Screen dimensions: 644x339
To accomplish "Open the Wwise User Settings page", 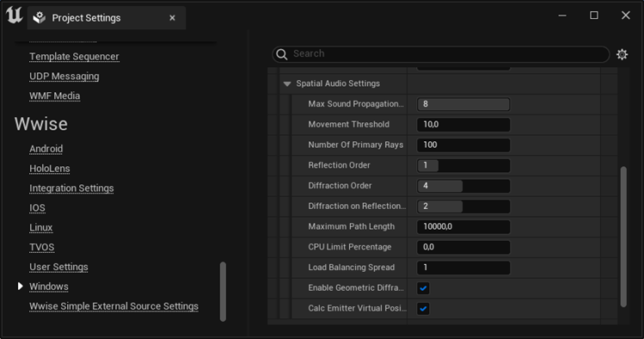I will click(x=58, y=267).
